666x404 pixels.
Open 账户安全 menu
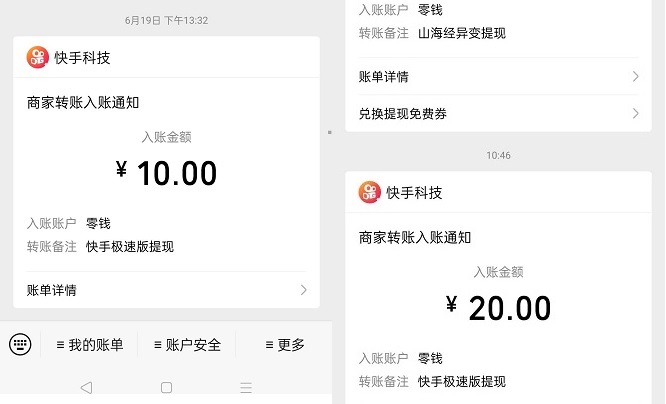pyautogui.click(x=187, y=345)
